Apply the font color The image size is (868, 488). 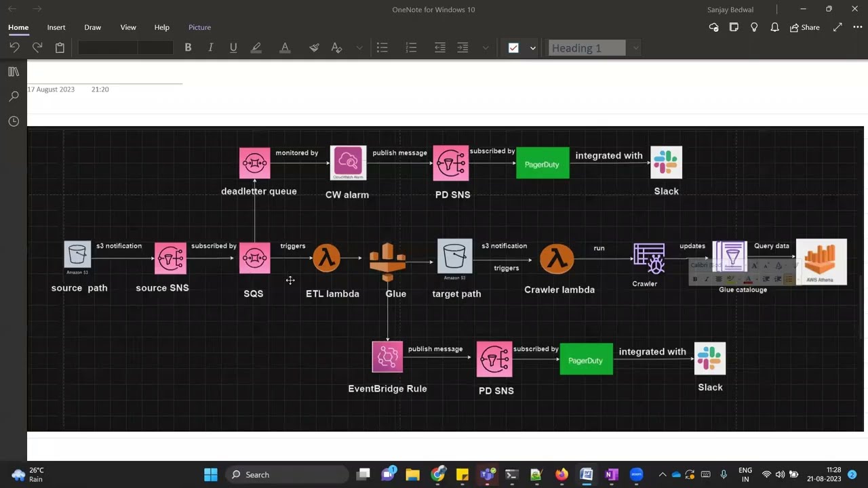[x=285, y=47]
